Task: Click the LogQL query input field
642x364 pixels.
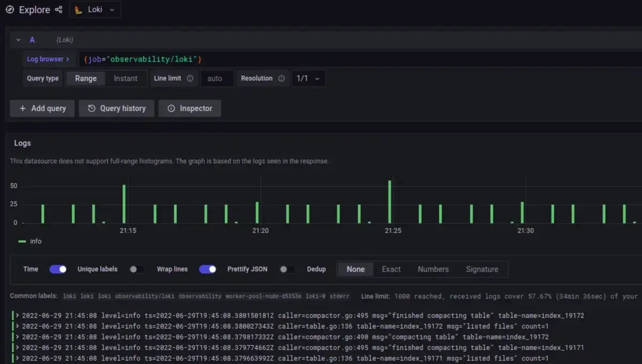Action: [359, 59]
